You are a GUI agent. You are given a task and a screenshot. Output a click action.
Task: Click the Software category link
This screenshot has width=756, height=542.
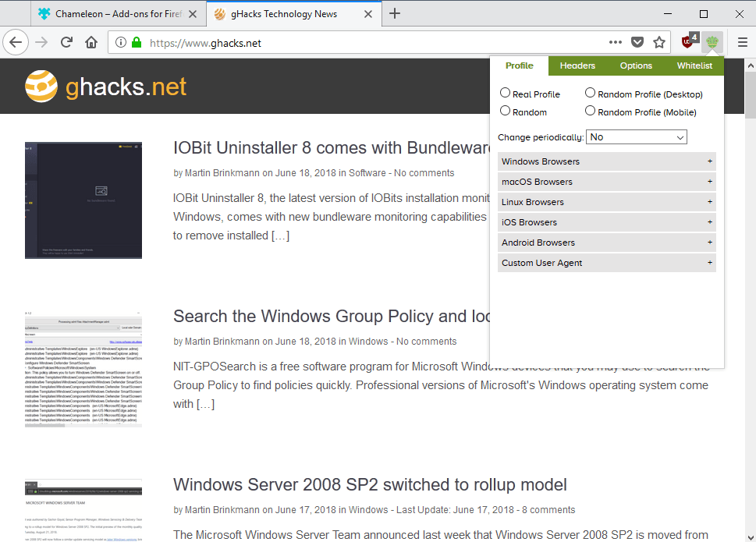click(x=367, y=173)
